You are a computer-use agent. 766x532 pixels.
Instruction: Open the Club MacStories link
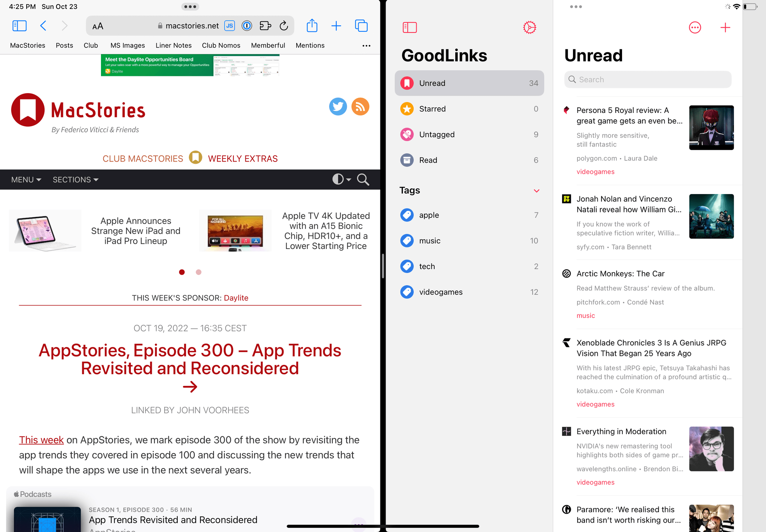[143, 158]
